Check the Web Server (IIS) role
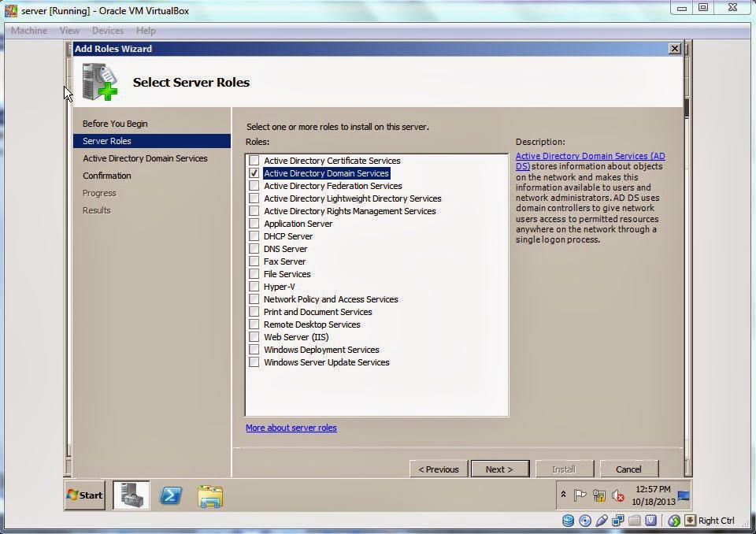 (254, 337)
